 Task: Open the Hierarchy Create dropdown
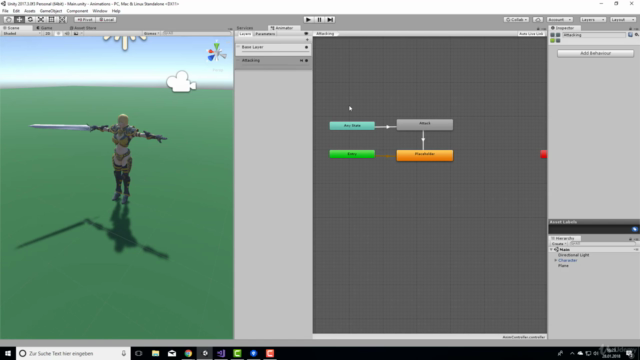pos(559,244)
